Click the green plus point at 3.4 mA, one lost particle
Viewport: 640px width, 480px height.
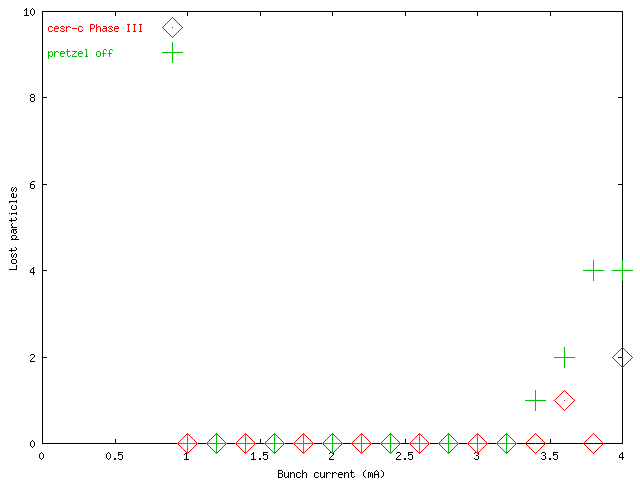click(535, 400)
